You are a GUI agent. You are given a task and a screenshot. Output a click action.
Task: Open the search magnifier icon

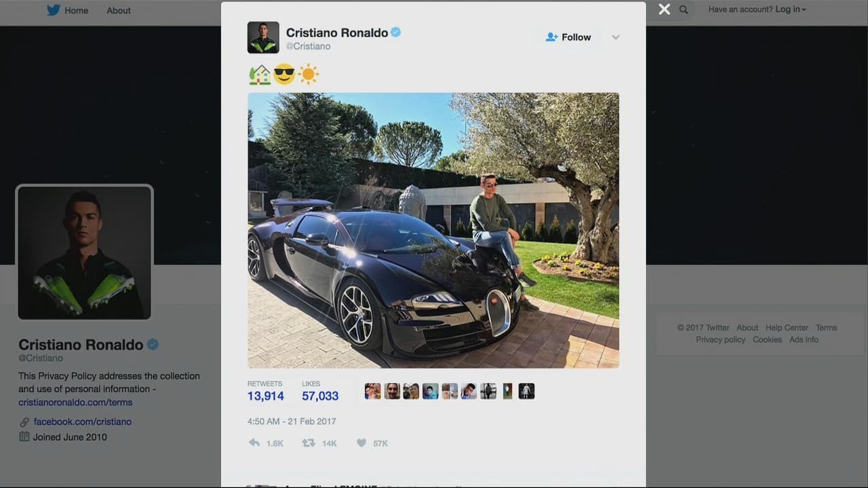[684, 9]
